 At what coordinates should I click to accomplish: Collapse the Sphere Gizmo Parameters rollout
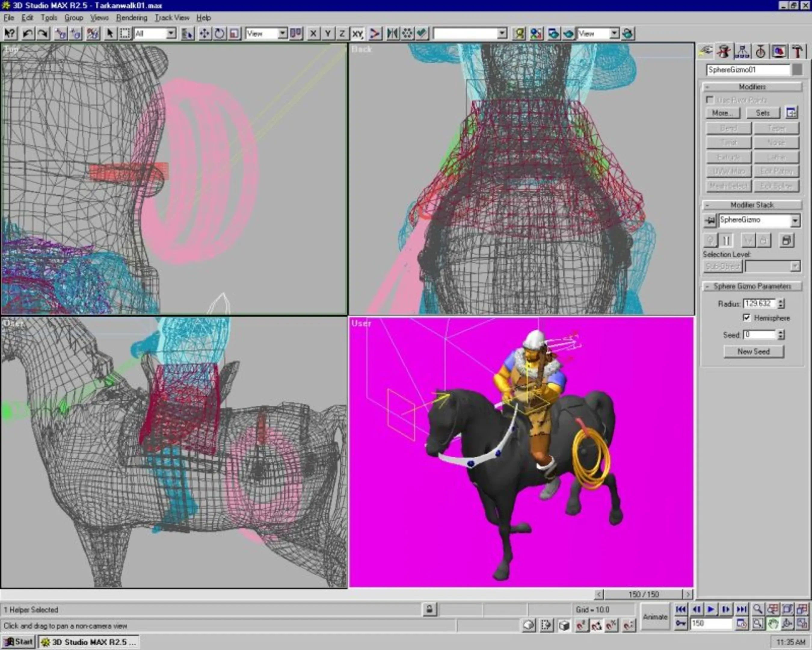click(752, 286)
